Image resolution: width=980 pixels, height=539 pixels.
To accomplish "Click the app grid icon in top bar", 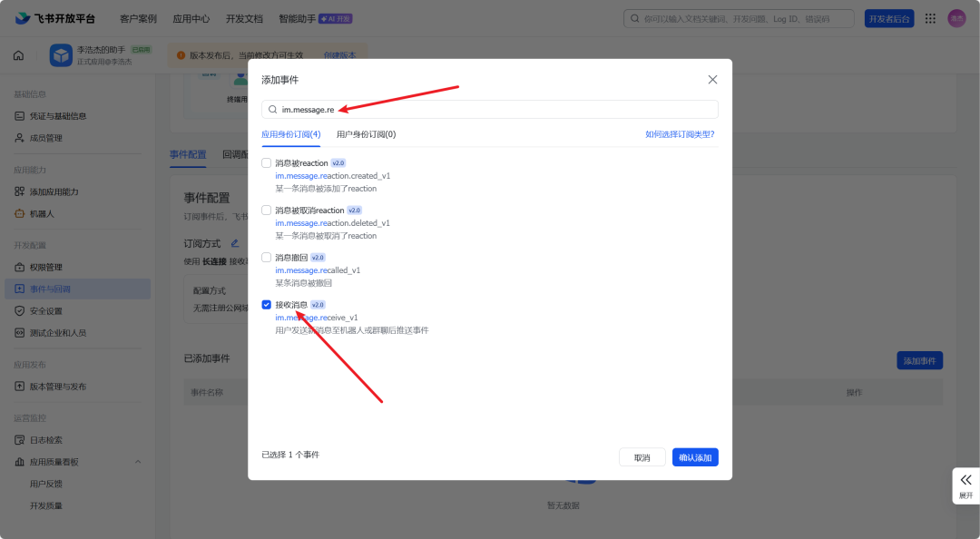I will (930, 17).
